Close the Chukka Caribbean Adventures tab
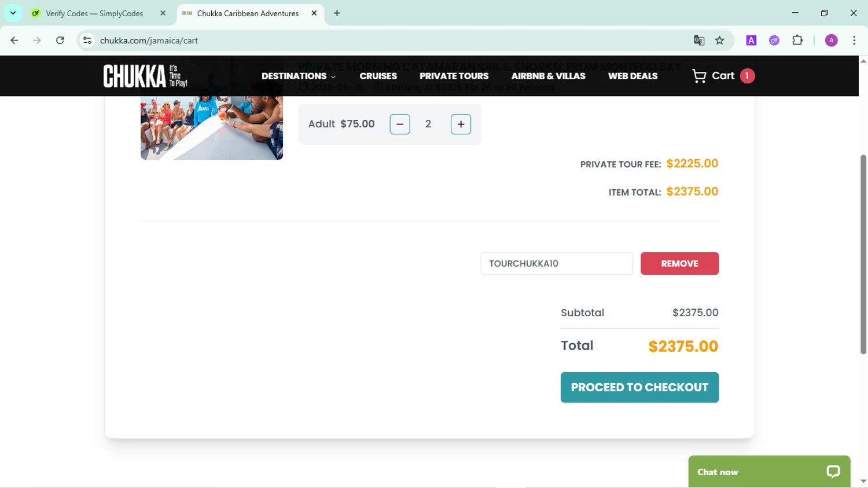868x488 pixels. (x=314, y=13)
